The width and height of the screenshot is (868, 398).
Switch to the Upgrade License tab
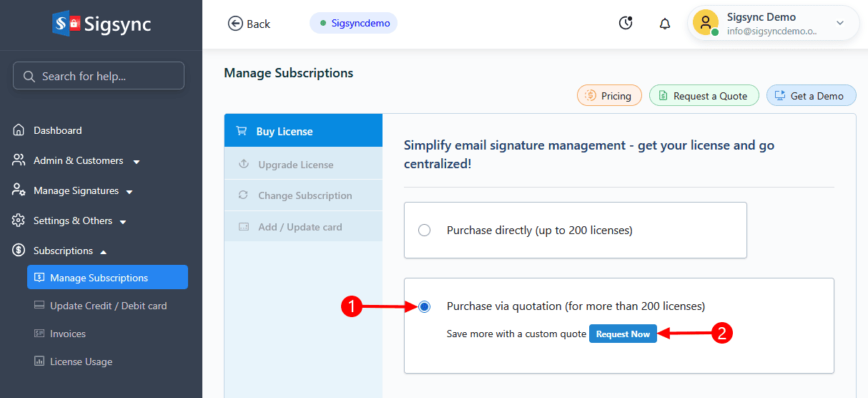click(295, 165)
